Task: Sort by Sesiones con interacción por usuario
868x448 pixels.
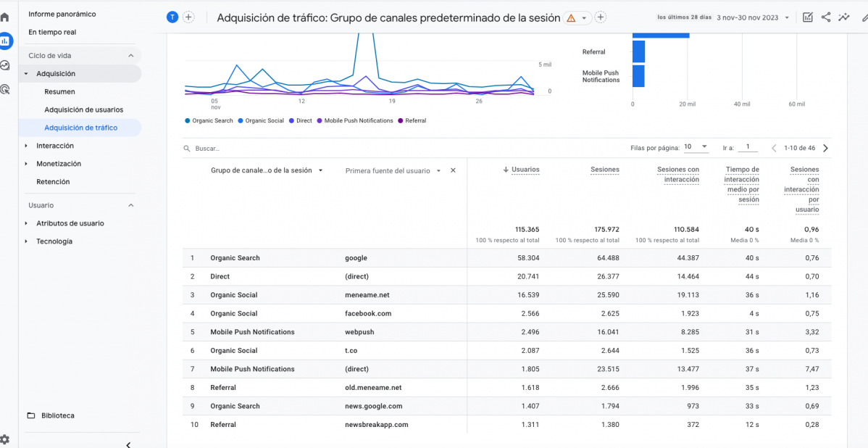Action: [x=801, y=189]
